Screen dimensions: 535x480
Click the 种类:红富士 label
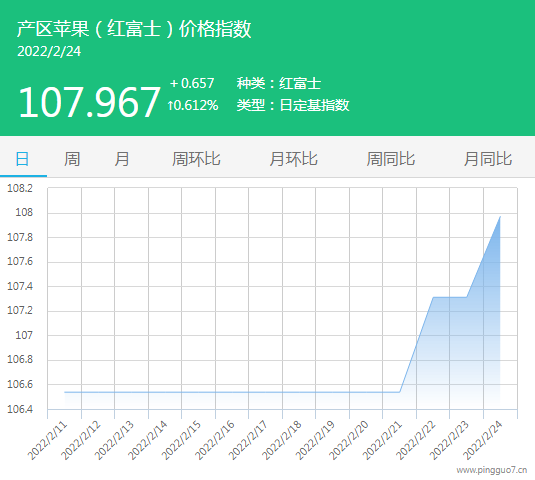[x=279, y=83]
